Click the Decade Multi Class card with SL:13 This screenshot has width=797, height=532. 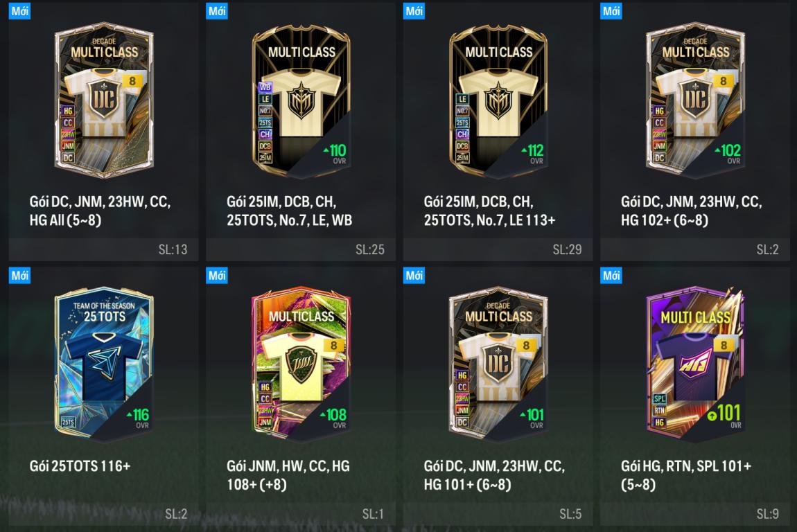[x=104, y=100]
